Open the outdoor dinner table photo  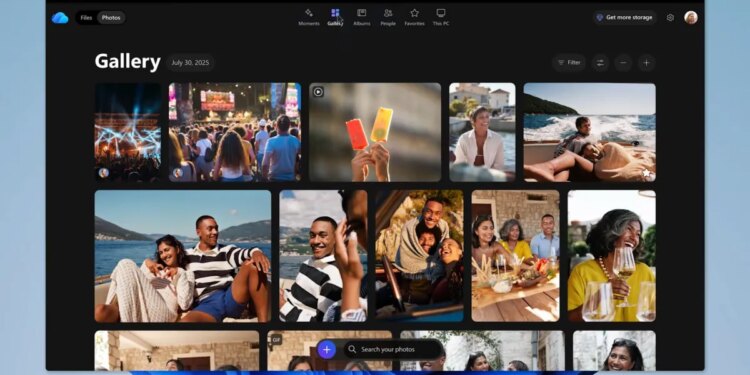point(516,256)
